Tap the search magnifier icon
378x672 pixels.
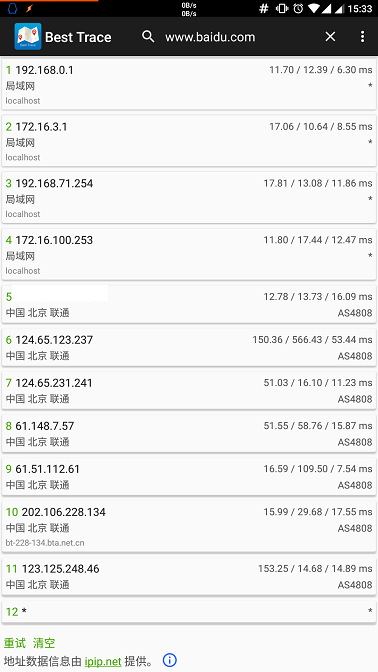[x=148, y=36]
